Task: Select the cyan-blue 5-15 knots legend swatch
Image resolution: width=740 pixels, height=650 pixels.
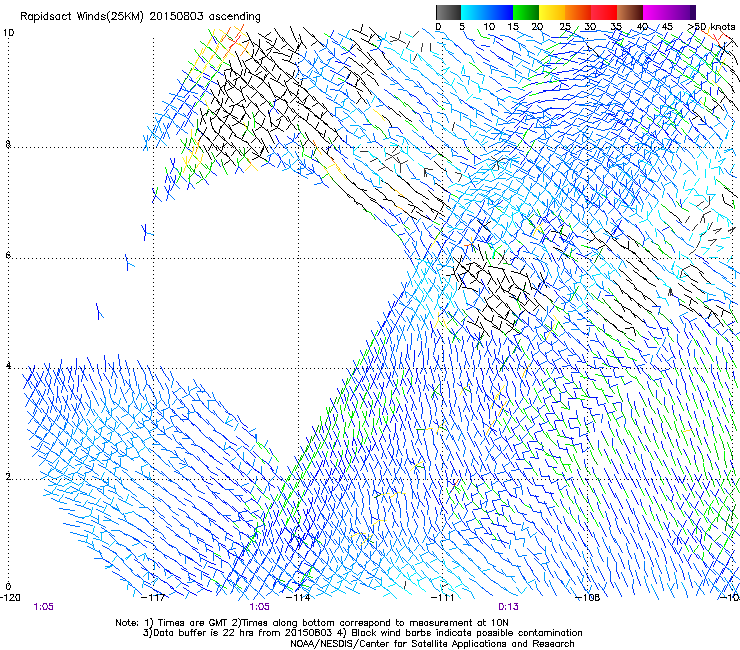Action: point(487,12)
